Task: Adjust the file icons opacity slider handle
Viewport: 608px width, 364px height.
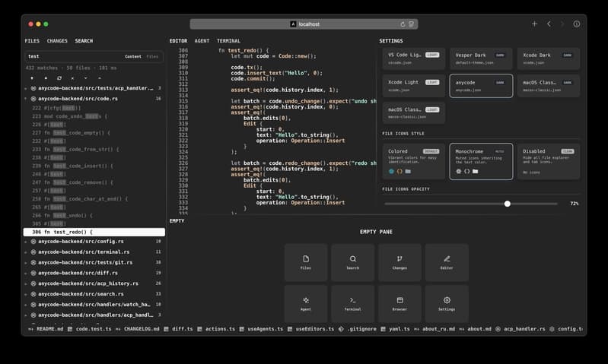Action: 508,204
